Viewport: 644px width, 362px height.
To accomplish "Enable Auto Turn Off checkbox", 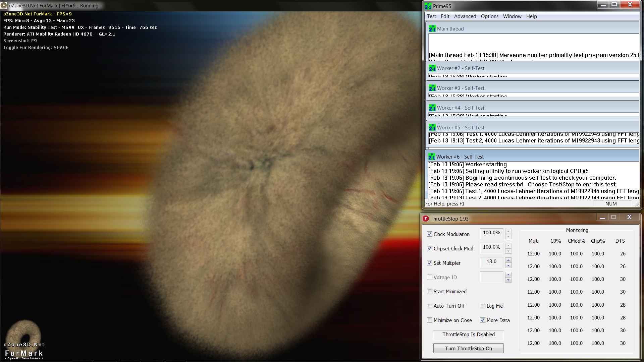I will point(429,306).
